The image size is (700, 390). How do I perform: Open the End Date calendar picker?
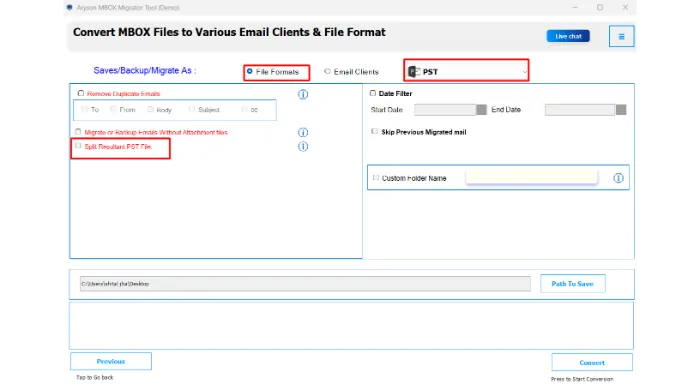click(x=621, y=110)
